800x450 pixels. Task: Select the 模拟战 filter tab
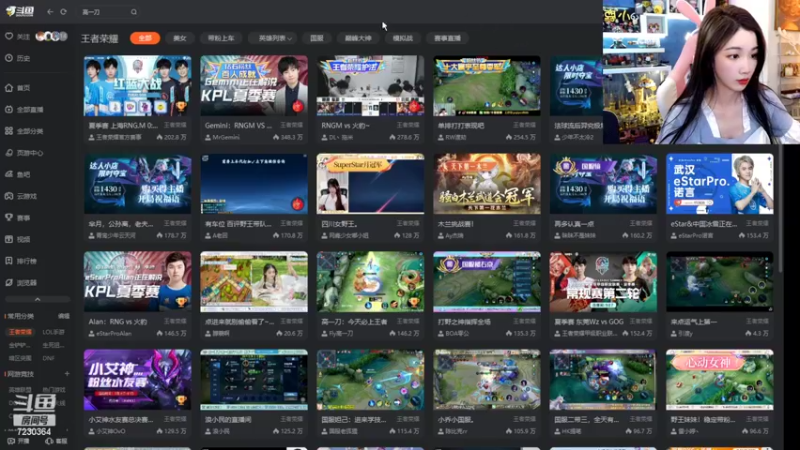[403, 38]
